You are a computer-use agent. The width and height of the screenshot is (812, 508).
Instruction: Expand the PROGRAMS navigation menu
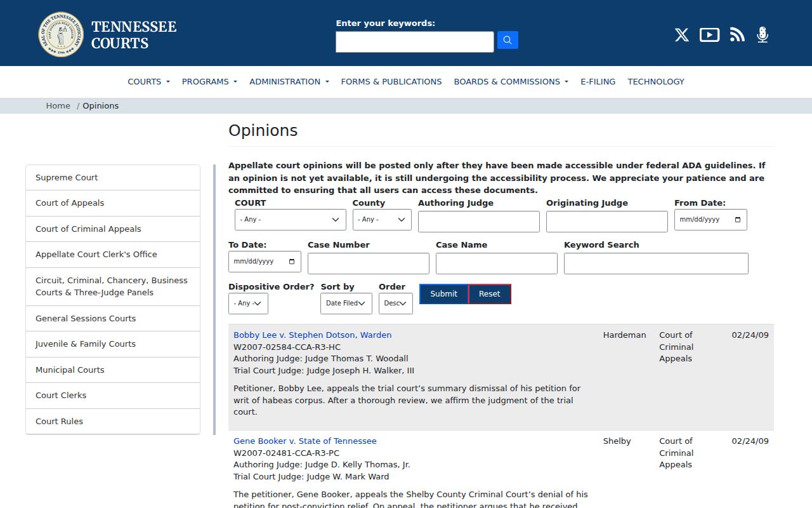point(209,81)
